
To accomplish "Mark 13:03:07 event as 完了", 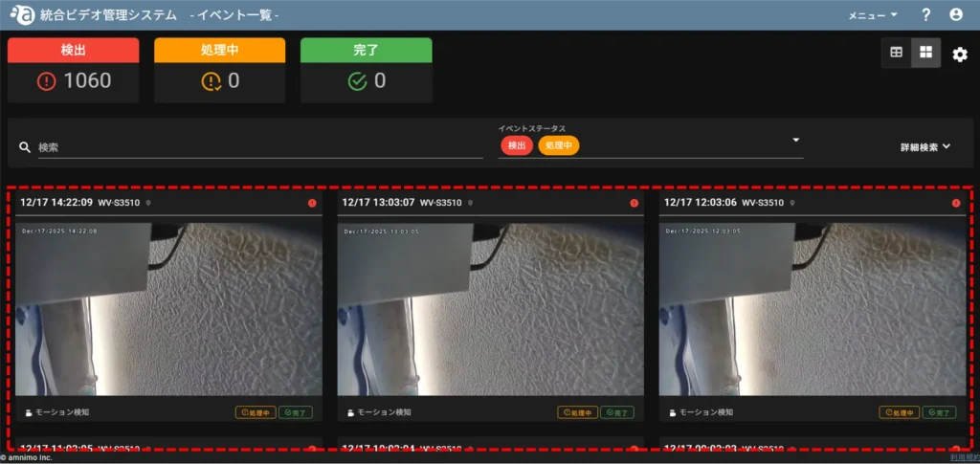I will [x=617, y=412].
